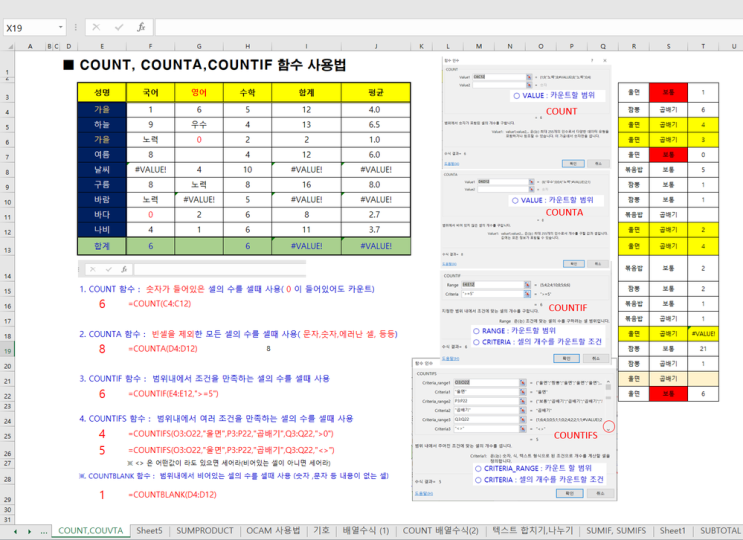Click the formula bar Enter checkmark icon
Screen dimensions: 743x540
[x=119, y=27]
